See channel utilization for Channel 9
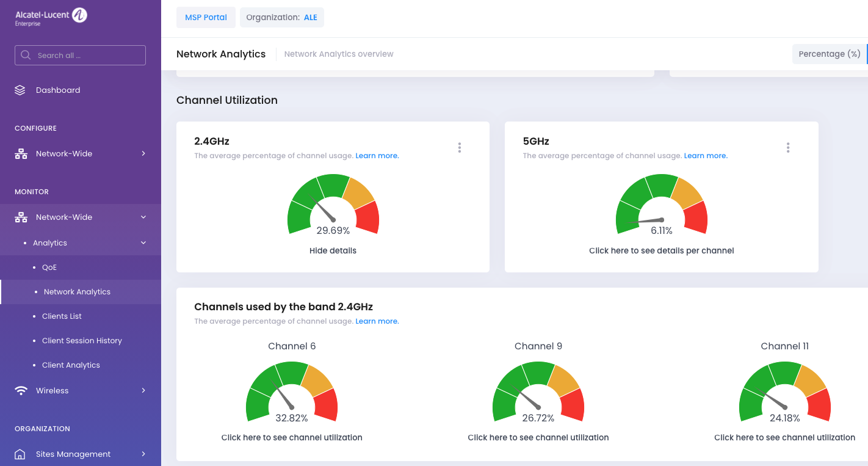868x466 pixels. point(538,437)
